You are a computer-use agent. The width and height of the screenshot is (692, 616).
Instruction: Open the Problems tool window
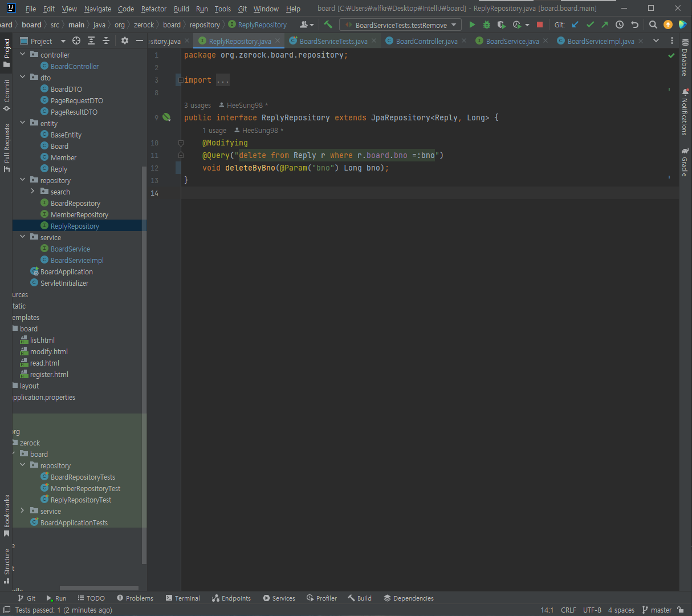135,598
